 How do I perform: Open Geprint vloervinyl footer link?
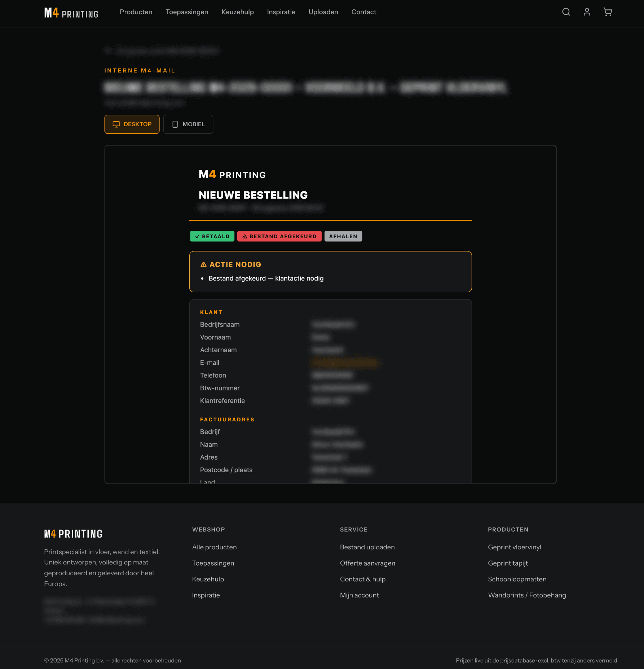tap(515, 547)
